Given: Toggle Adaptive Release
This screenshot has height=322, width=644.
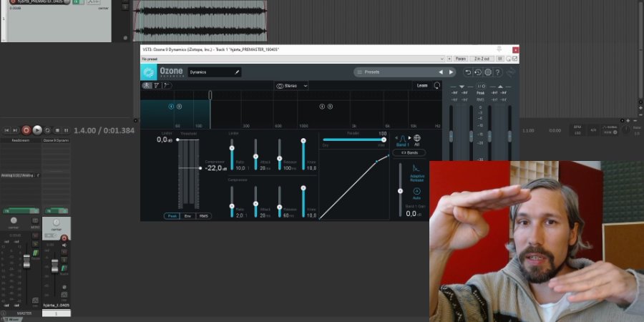Looking at the screenshot, I should (416, 173).
